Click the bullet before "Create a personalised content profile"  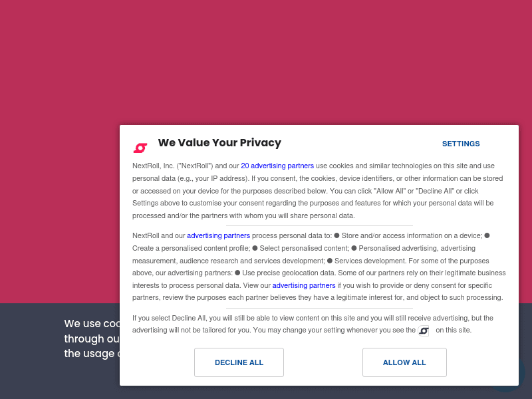coord(487,235)
